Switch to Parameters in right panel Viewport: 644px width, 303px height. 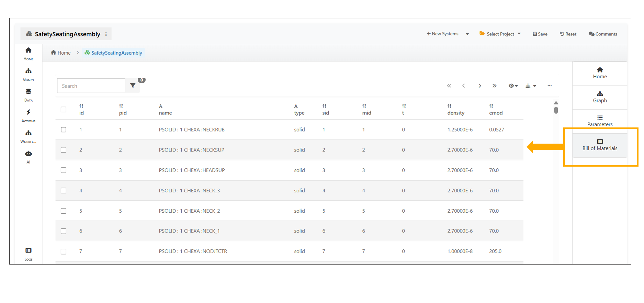[600, 121]
